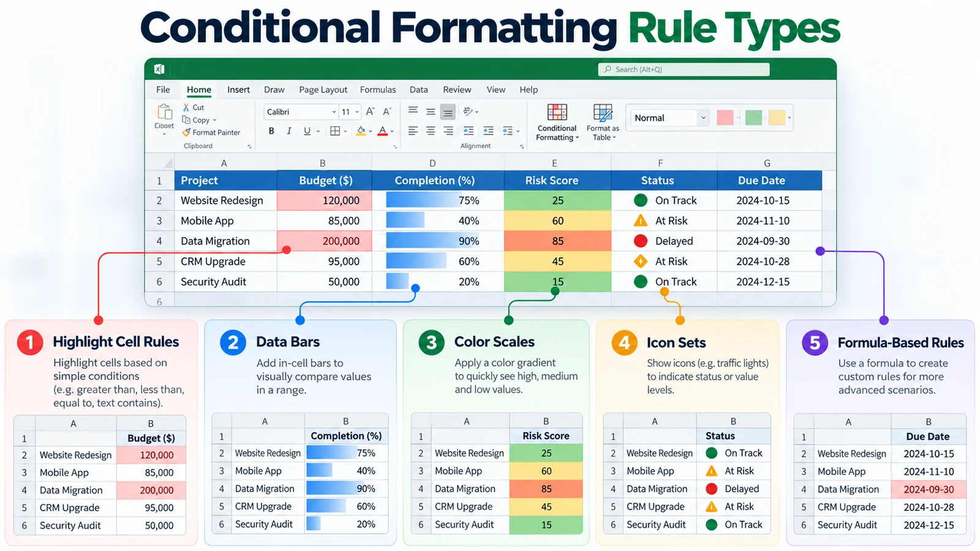Toggle Underline formatting
The image size is (980, 551).
307,131
